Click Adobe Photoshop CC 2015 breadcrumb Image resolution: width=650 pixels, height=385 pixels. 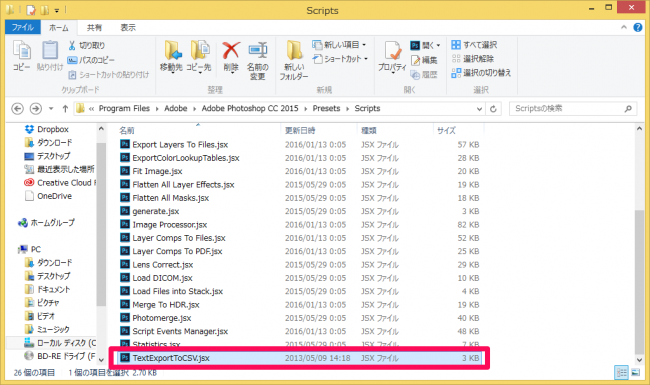[250, 109]
